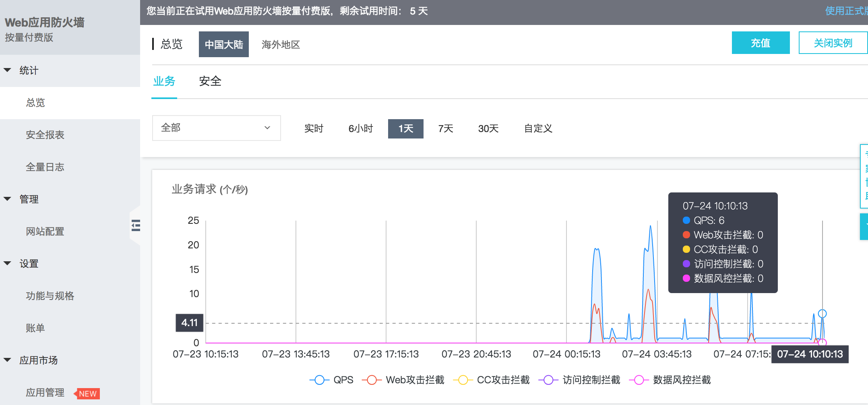The width and height of the screenshot is (868, 405).
Task: Toggle Web攻击拦截 series in legend
Action: 403,380
